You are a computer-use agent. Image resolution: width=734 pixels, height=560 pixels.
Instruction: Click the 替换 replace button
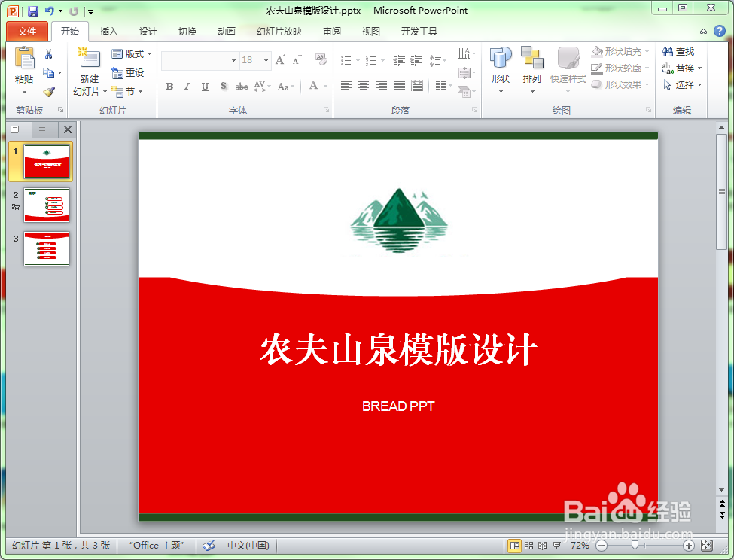coord(683,68)
